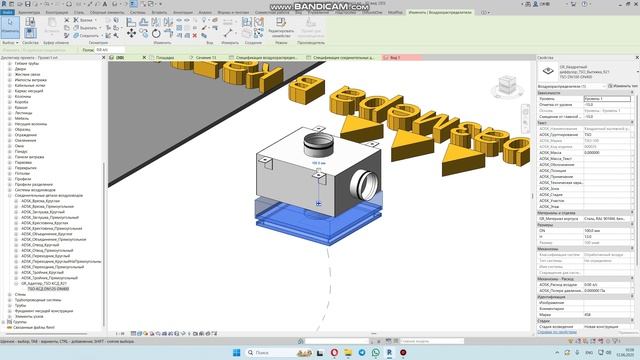Click the temporary dimension 100.0 мм label
The width and height of the screenshot is (640, 360).
tap(319, 163)
